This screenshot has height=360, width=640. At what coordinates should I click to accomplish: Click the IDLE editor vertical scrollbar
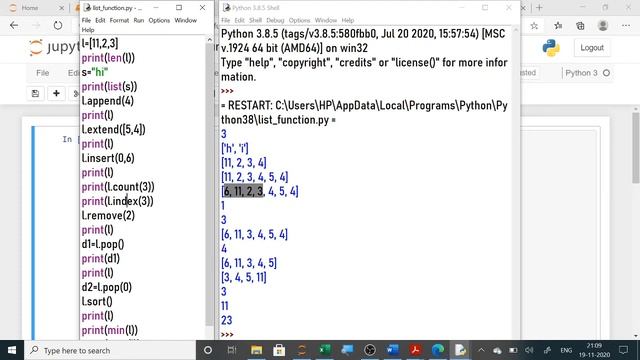coord(210,184)
